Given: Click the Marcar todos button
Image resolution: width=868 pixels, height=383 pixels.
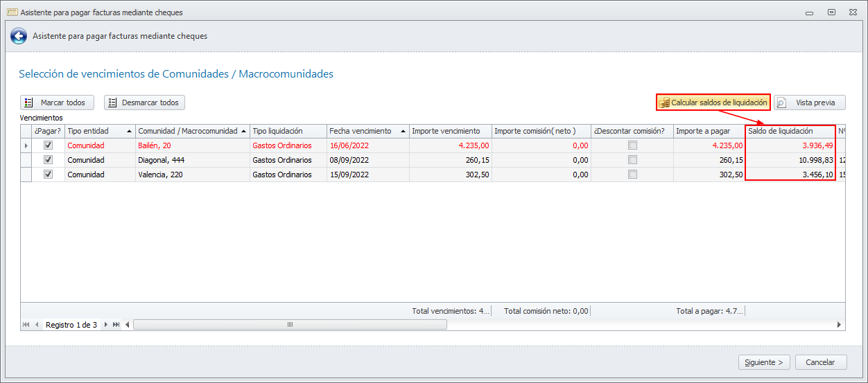Looking at the screenshot, I should coord(57,103).
